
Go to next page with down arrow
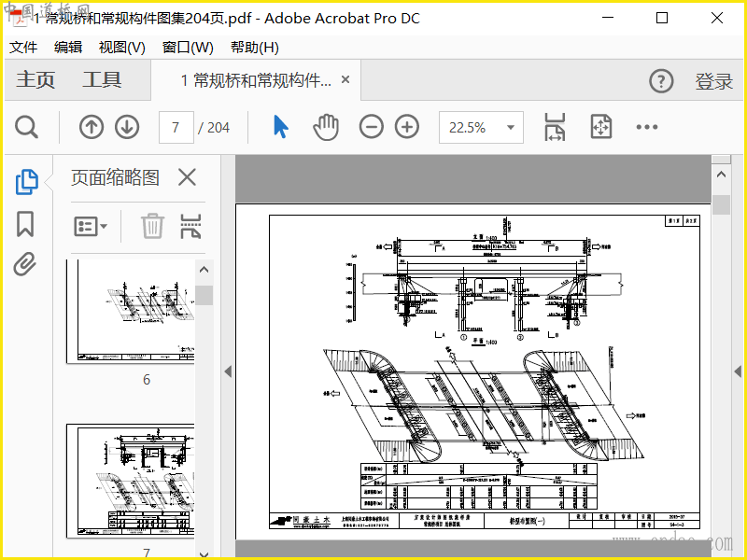[x=127, y=127]
